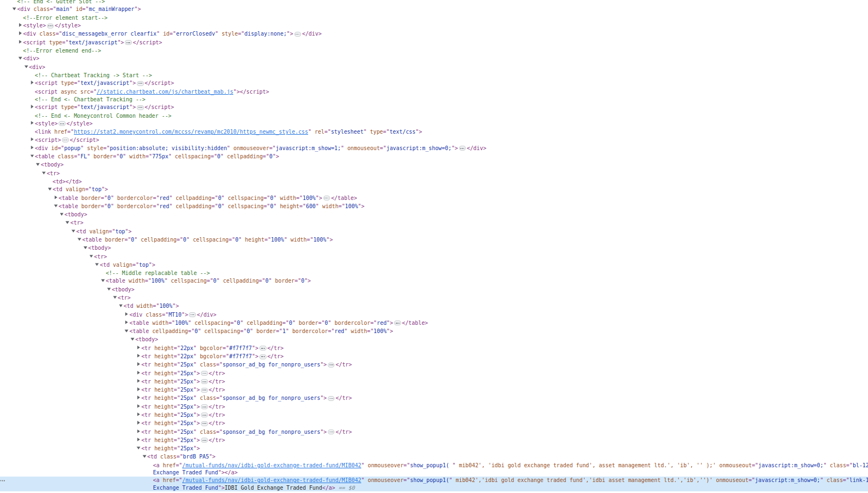The height and width of the screenshot is (493, 868).
Task: Collapse the table with height 100%
Action: point(79,239)
